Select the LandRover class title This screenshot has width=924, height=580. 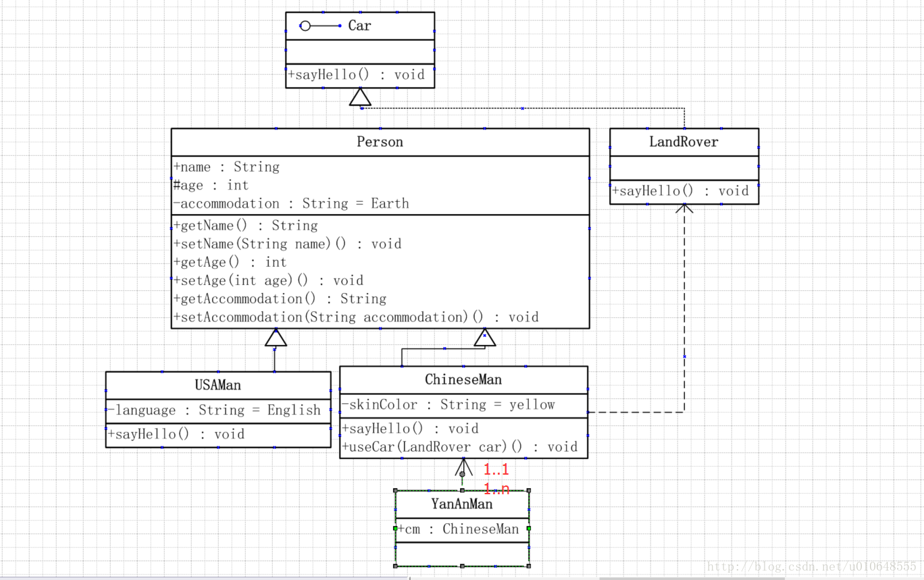(684, 142)
